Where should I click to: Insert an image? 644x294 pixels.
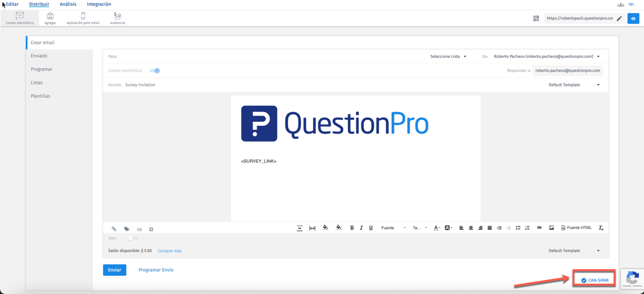click(551, 228)
